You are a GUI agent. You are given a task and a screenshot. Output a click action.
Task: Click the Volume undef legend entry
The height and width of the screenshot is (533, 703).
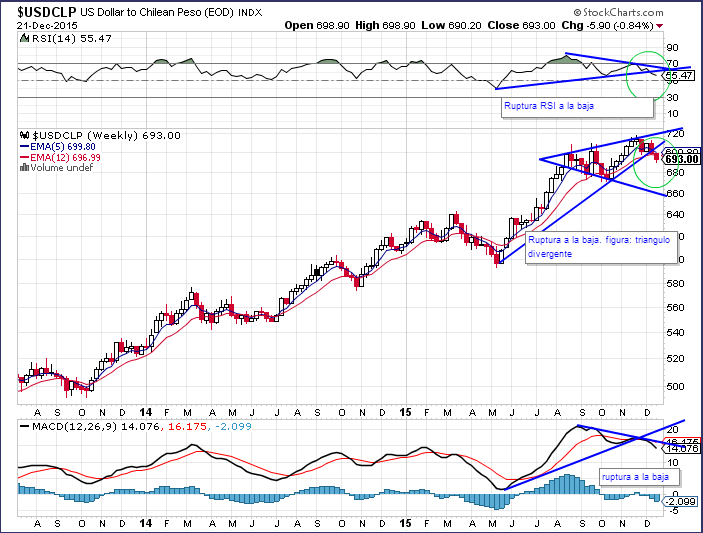pos(56,168)
